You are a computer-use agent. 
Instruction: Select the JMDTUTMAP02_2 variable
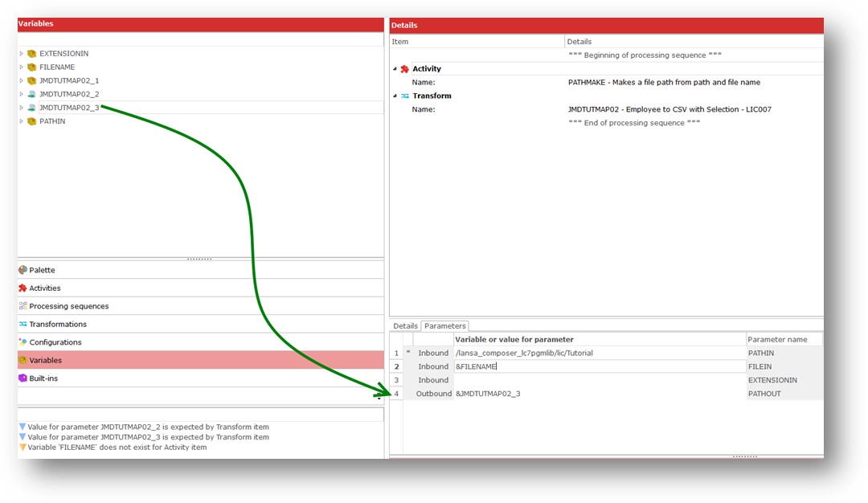pos(69,94)
